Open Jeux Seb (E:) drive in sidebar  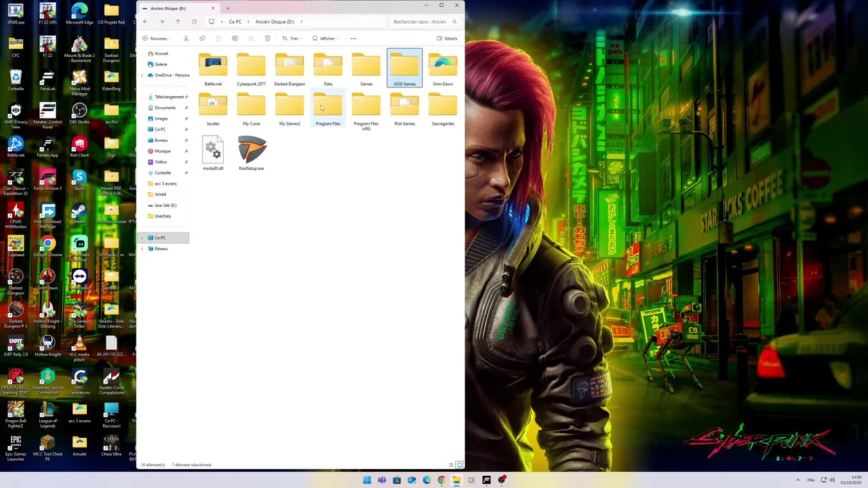point(164,205)
